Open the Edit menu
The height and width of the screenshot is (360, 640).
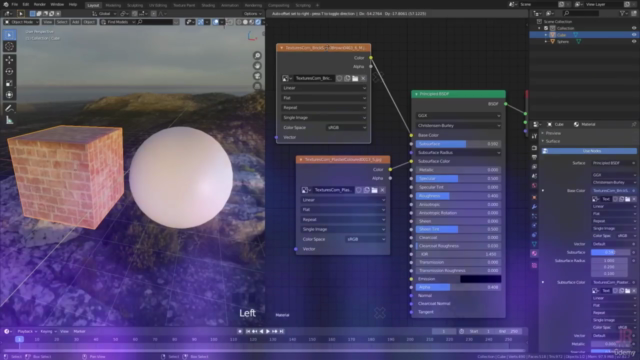26,4
